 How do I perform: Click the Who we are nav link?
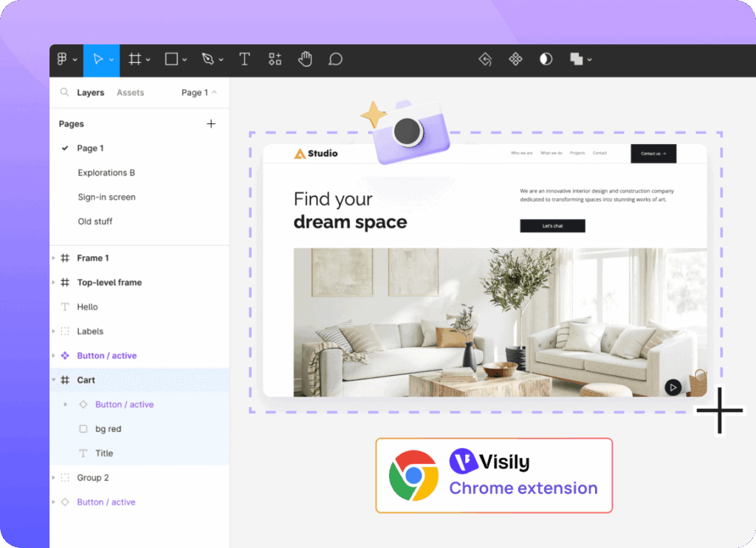coord(522,153)
